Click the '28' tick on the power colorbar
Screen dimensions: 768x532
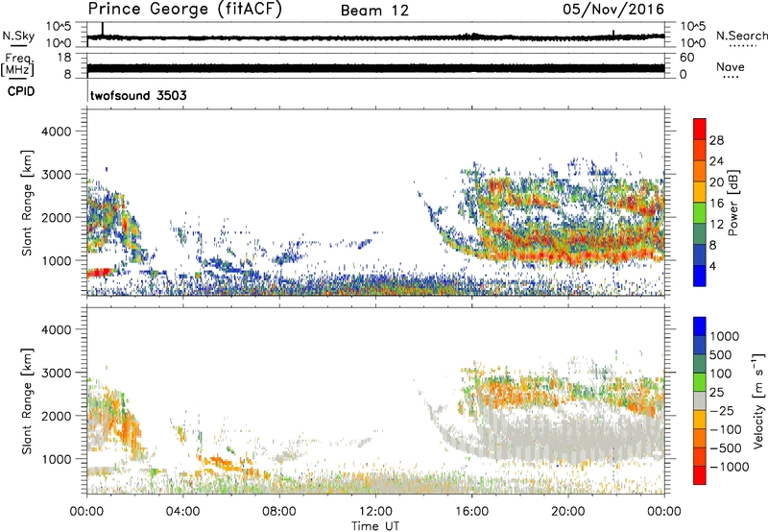point(716,140)
